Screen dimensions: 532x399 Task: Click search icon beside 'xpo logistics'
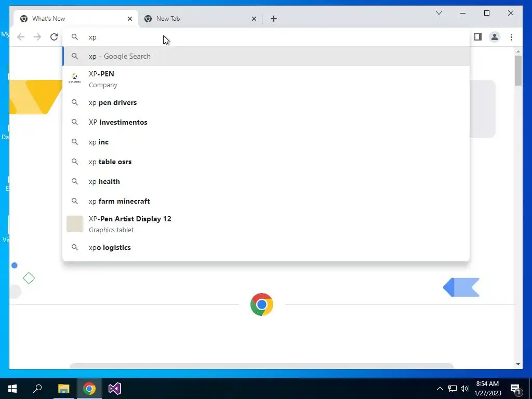click(x=75, y=247)
